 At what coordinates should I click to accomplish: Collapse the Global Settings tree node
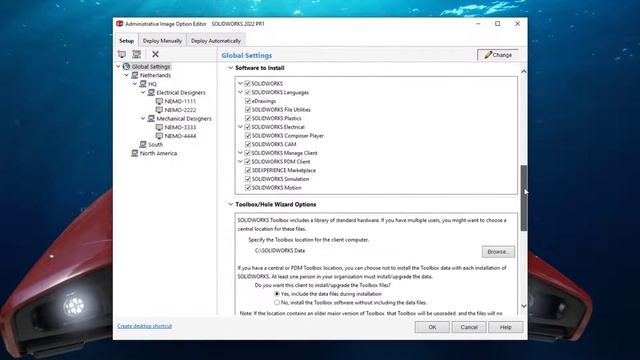[x=118, y=67]
